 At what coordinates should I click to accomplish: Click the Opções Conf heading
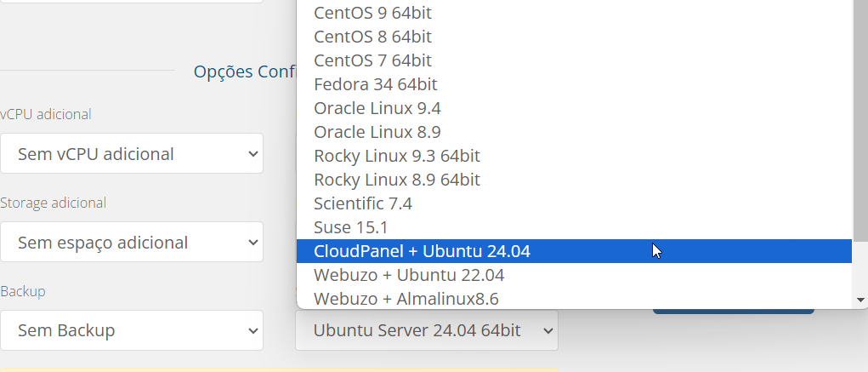(245, 72)
